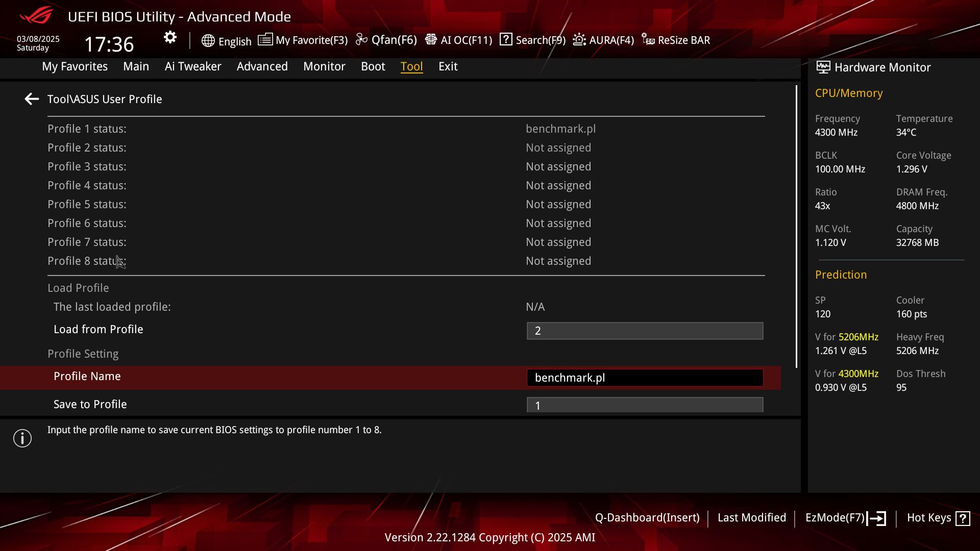Click the 4800 MHz DRAM frequency value

(x=917, y=206)
